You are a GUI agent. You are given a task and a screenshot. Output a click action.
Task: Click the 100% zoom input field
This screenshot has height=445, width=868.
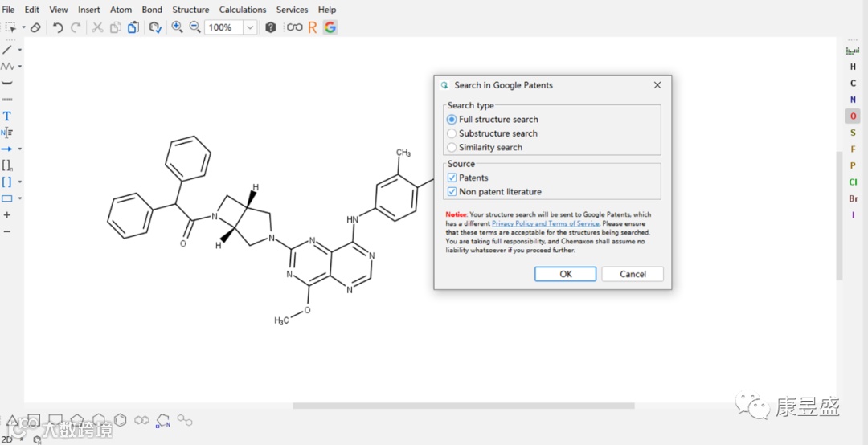(x=223, y=27)
